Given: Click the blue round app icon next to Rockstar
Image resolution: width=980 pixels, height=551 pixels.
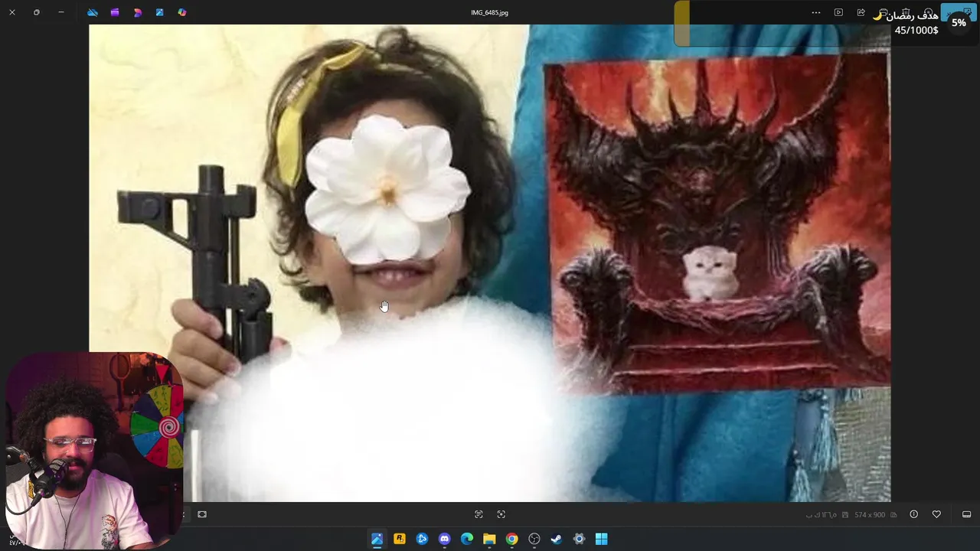Looking at the screenshot, I should pos(422,539).
